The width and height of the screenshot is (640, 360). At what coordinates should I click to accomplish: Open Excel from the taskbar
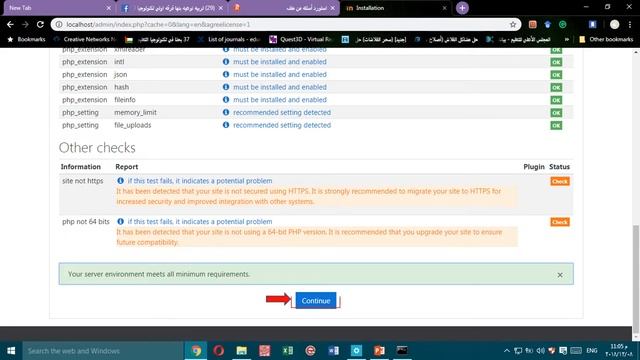point(287,351)
